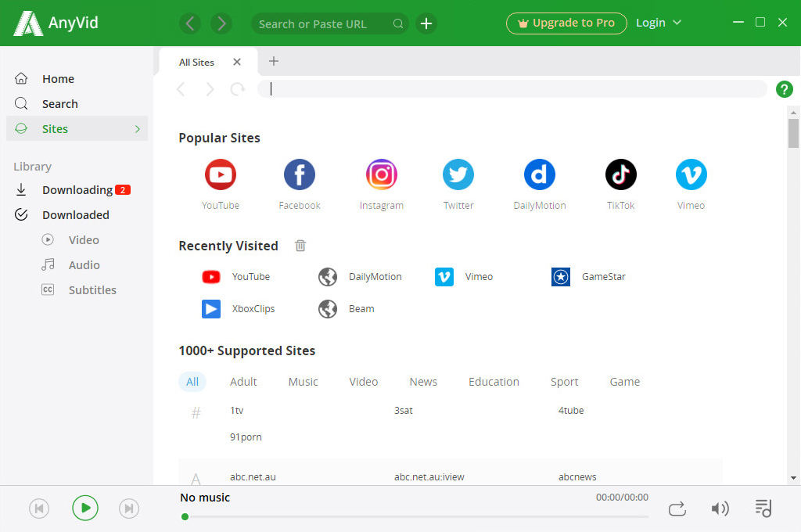This screenshot has width=801, height=532.
Task: Expand the Sites sidebar chevron
Action: pyautogui.click(x=138, y=129)
